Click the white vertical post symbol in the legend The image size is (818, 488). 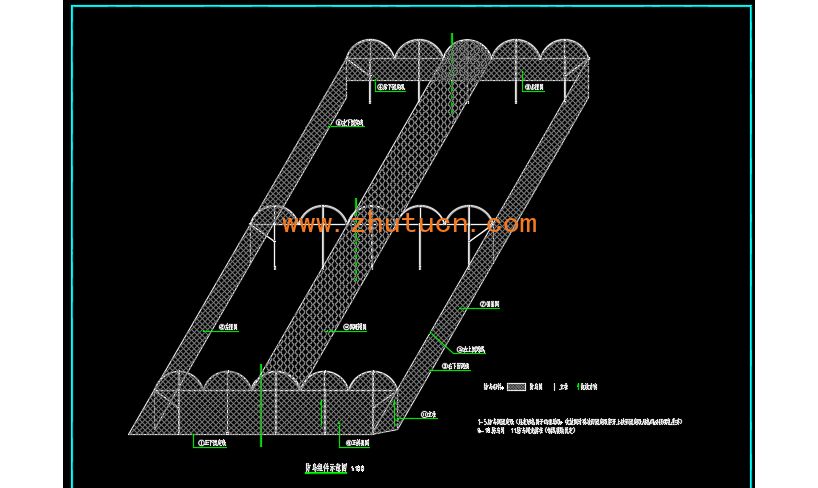[x=554, y=386]
